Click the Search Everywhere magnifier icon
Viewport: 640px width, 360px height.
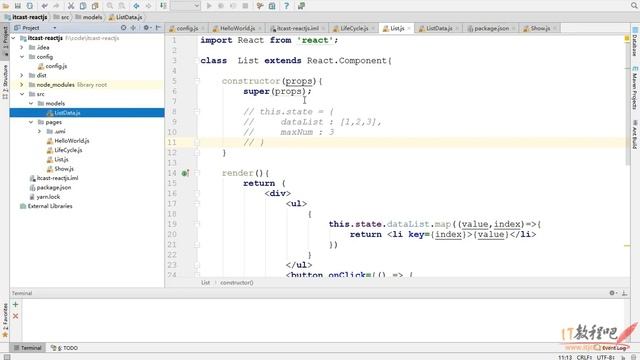pos(634,6)
